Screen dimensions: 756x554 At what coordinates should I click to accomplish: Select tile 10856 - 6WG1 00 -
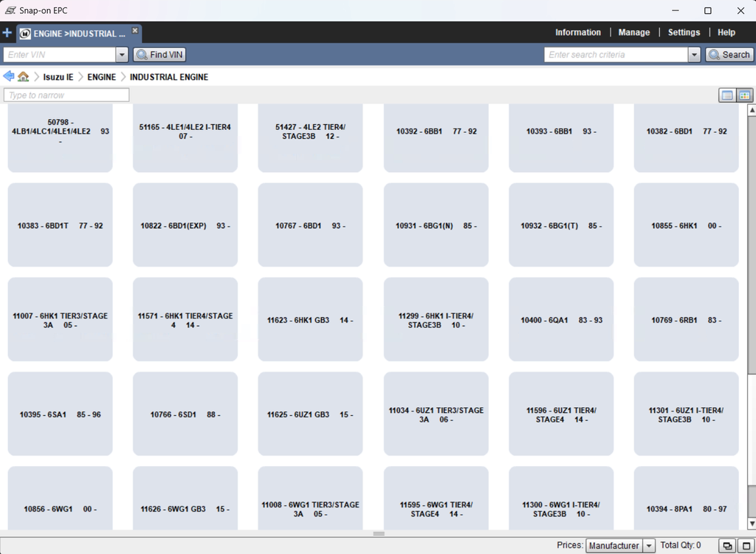click(x=61, y=498)
